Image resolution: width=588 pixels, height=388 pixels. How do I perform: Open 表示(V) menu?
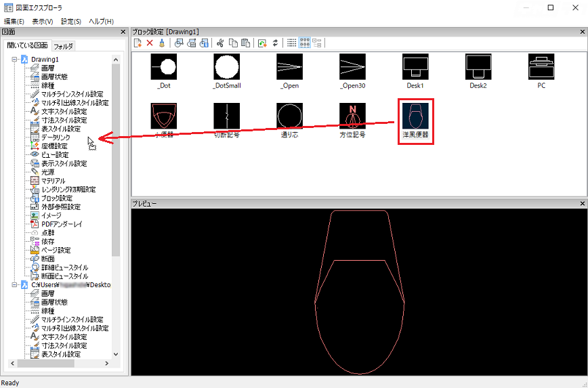click(x=43, y=22)
